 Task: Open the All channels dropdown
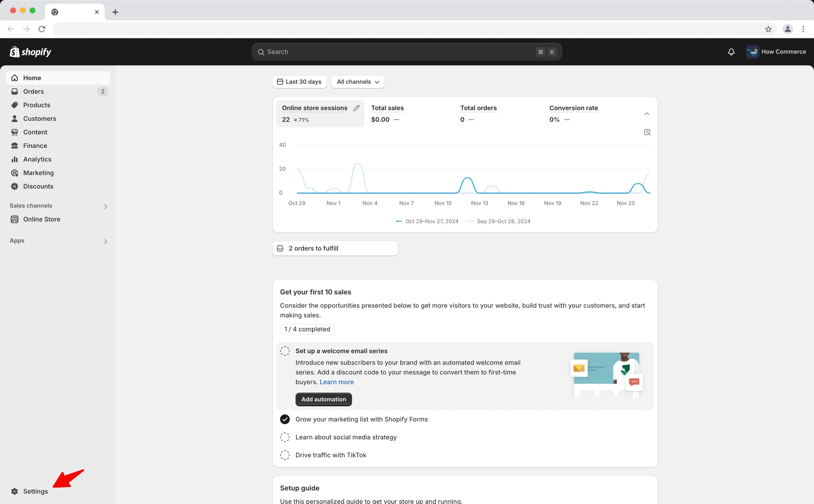(358, 82)
